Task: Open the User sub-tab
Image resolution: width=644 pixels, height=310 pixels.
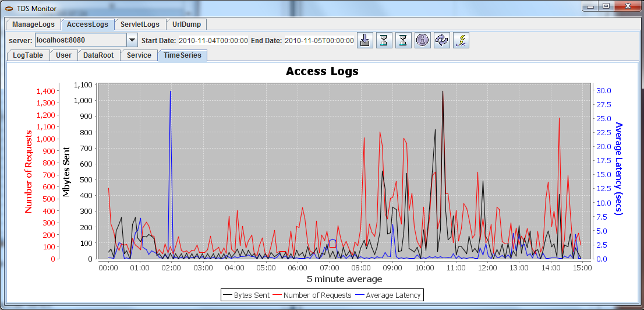Action: [x=63, y=55]
